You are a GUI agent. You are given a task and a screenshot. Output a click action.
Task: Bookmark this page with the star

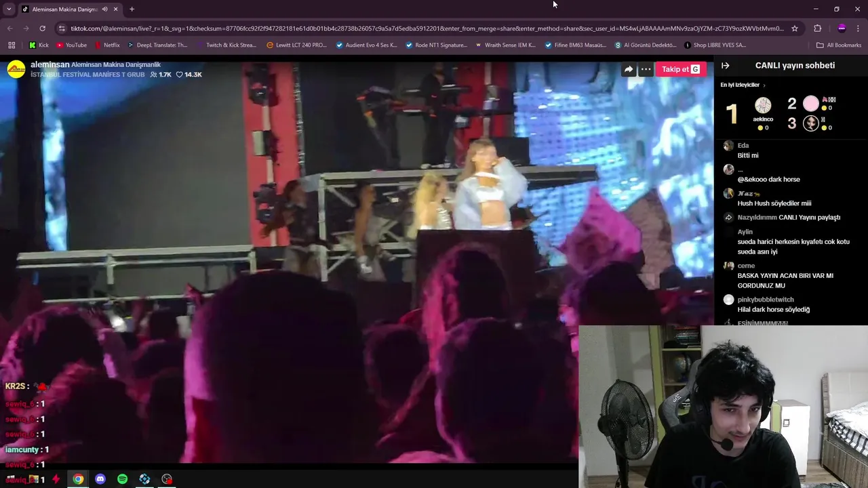(x=795, y=28)
